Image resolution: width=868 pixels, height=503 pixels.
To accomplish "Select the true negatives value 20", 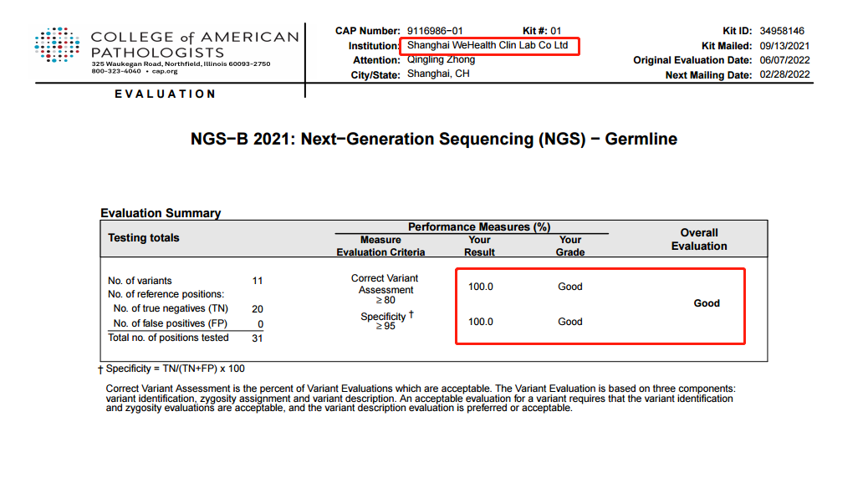I will (258, 309).
